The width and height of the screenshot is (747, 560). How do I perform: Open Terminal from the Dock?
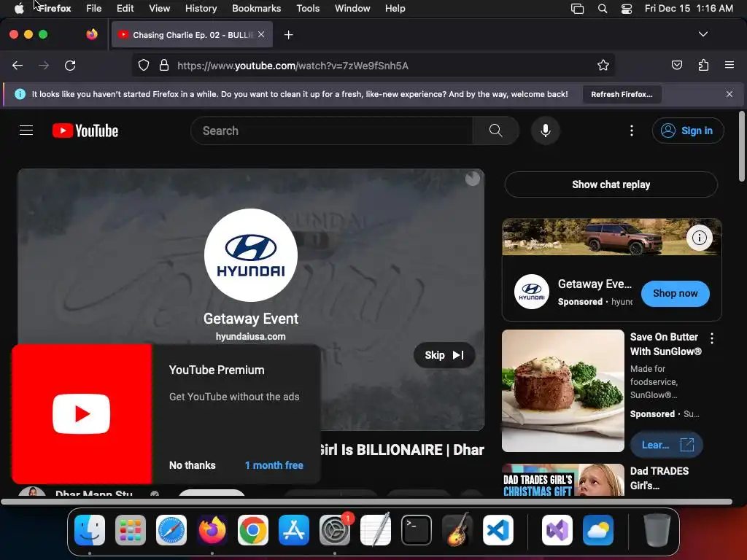(x=417, y=530)
